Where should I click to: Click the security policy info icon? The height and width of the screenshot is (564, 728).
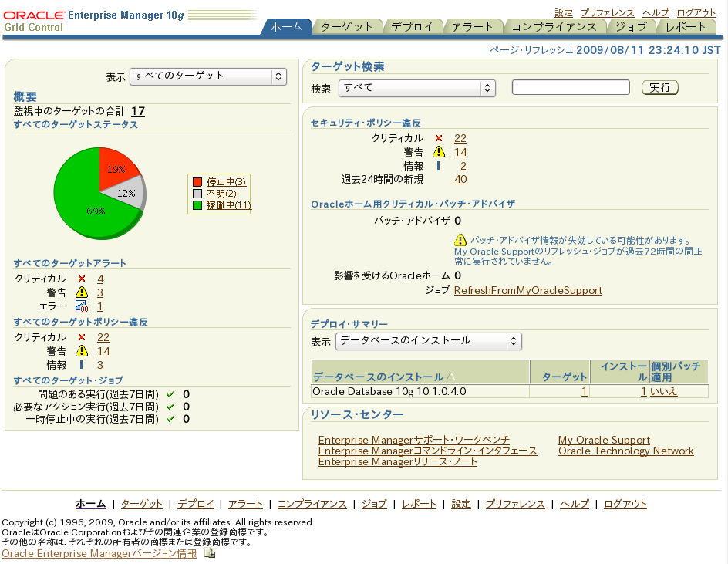[x=439, y=165]
